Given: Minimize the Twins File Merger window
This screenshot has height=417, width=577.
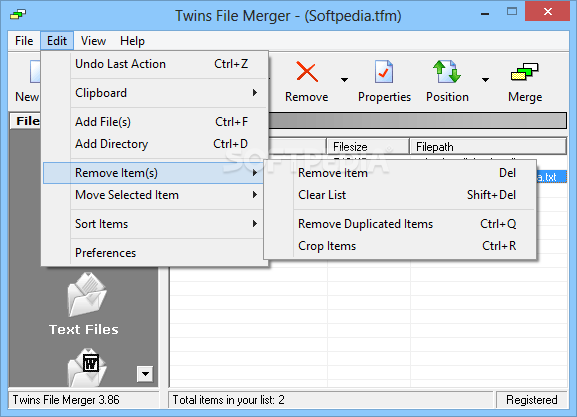Looking at the screenshot, I should coord(485,14).
